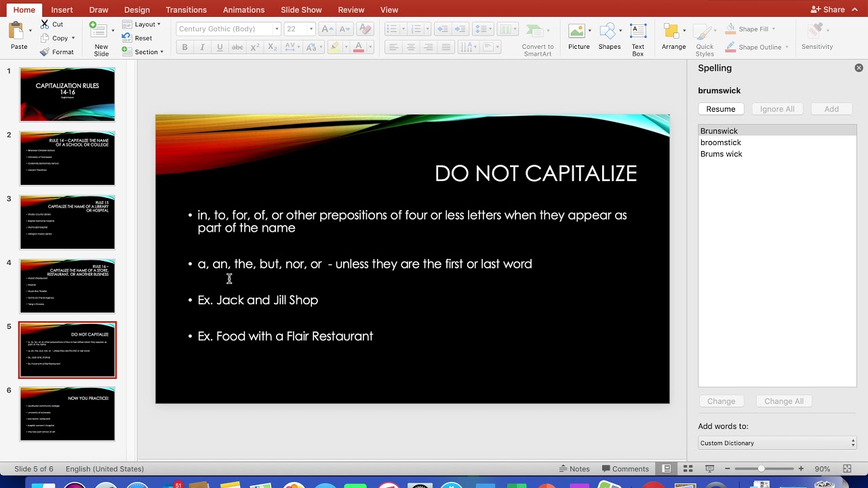Viewport: 868px width, 488px height.
Task: Toggle Italic formatting
Action: (x=202, y=47)
